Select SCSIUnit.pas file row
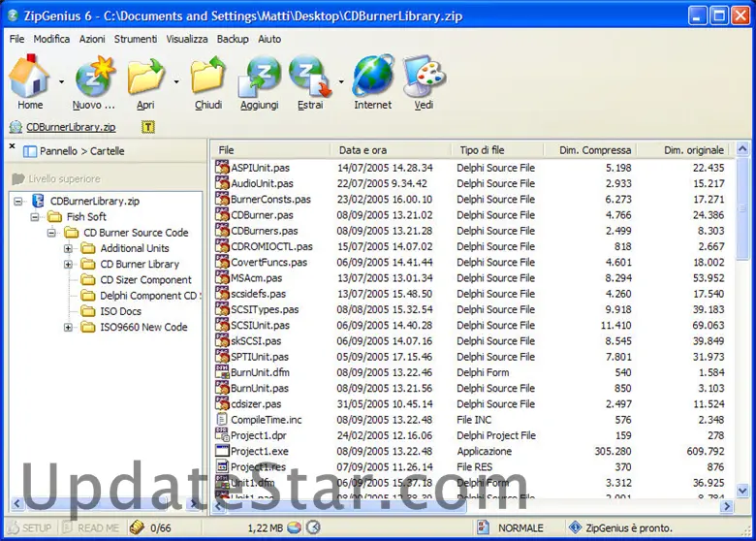This screenshot has height=541, width=756. click(x=473, y=325)
